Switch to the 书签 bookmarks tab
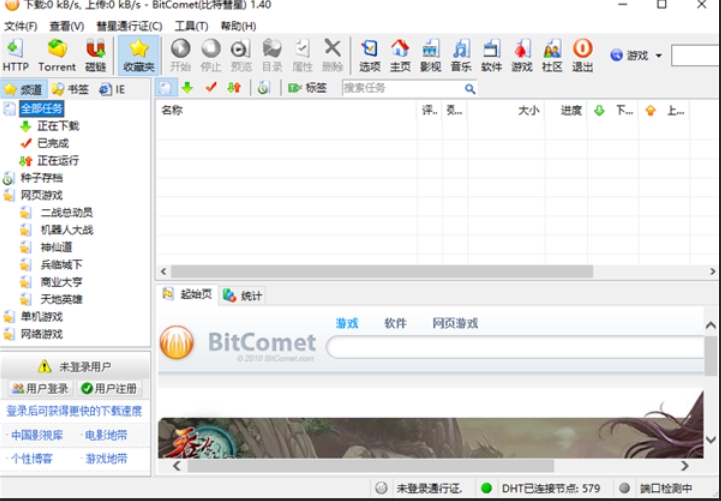721x501 pixels. pos(70,89)
